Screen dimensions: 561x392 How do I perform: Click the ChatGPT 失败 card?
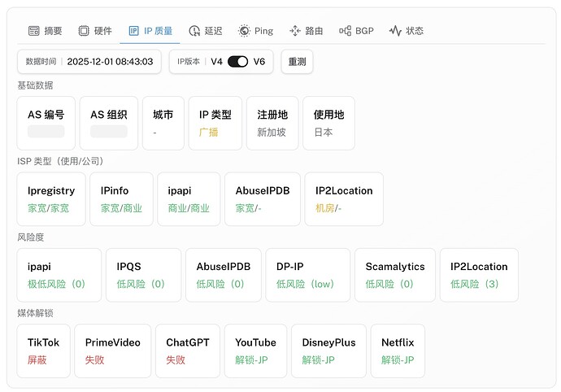pos(188,351)
